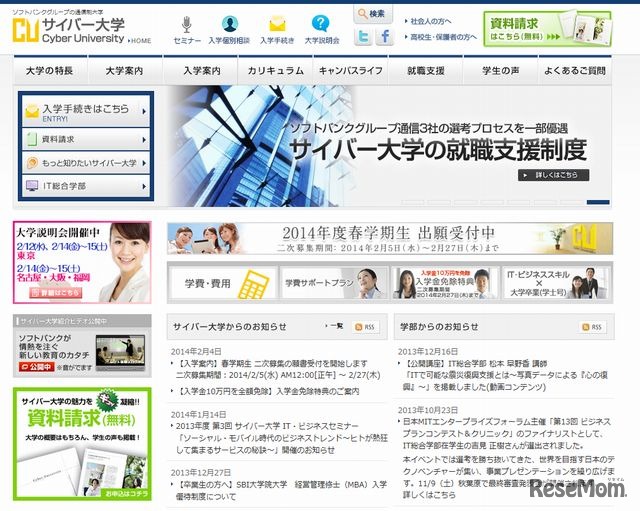This screenshot has height=511, width=640.
Task: Click the 2014年2月4日 date text
Action: (196, 351)
